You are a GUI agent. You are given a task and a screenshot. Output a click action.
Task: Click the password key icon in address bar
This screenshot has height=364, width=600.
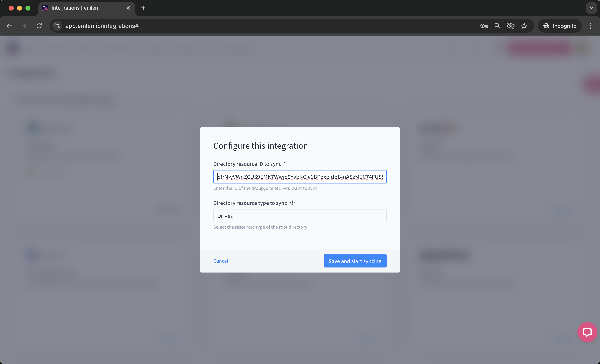point(484,26)
